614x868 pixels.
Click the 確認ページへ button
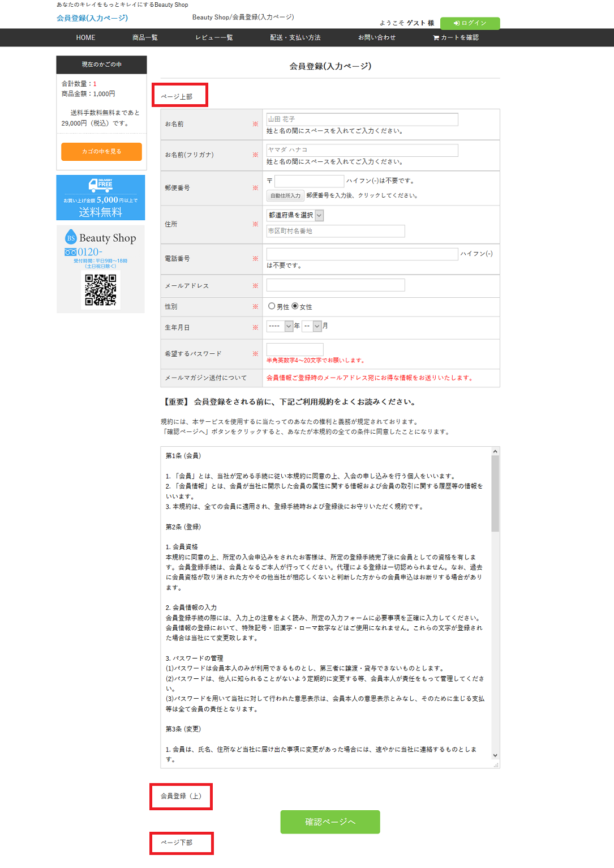[x=330, y=822]
